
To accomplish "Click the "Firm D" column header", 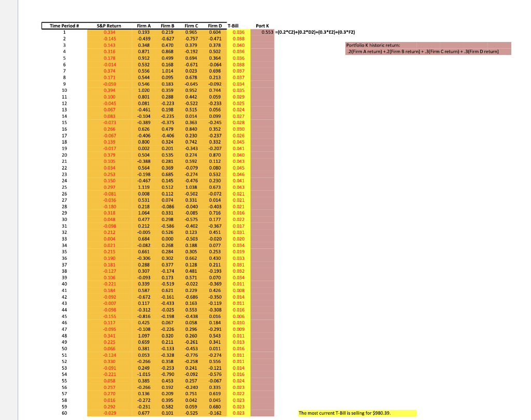I will coord(215,26).
